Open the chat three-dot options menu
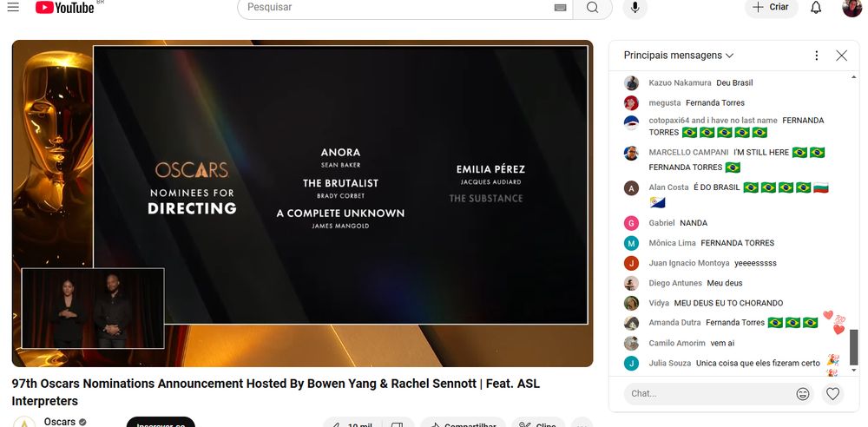The height and width of the screenshot is (427, 868). click(x=816, y=56)
